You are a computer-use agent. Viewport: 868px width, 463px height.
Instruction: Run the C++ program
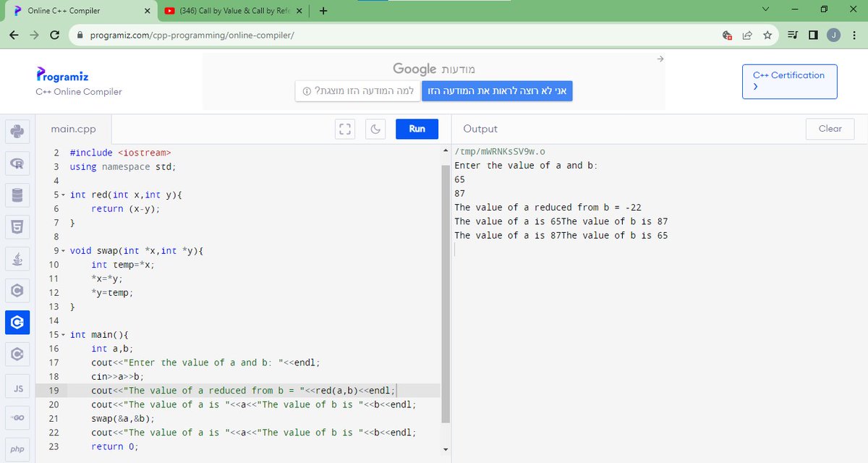point(417,128)
